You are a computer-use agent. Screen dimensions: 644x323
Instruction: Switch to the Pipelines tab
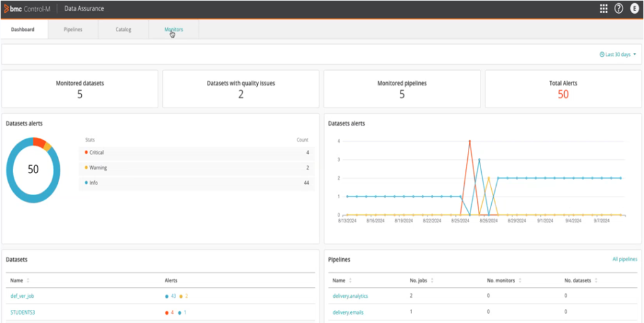73,30
